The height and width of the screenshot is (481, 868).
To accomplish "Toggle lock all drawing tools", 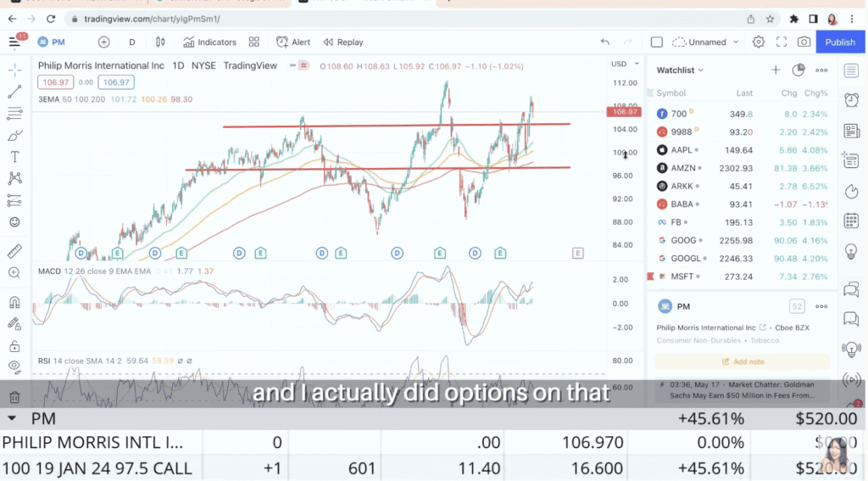I will 15,346.
